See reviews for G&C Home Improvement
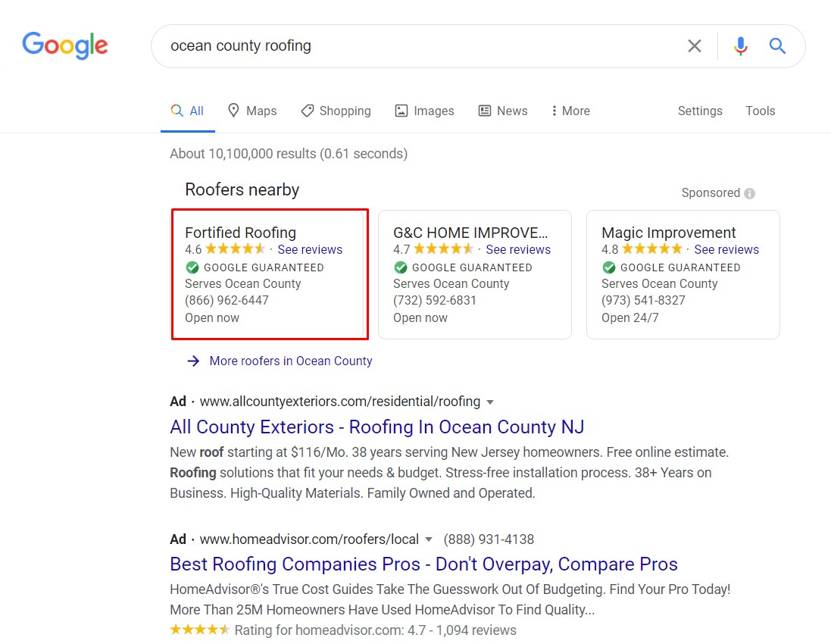Image resolution: width=831 pixels, height=644 pixels. [518, 249]
